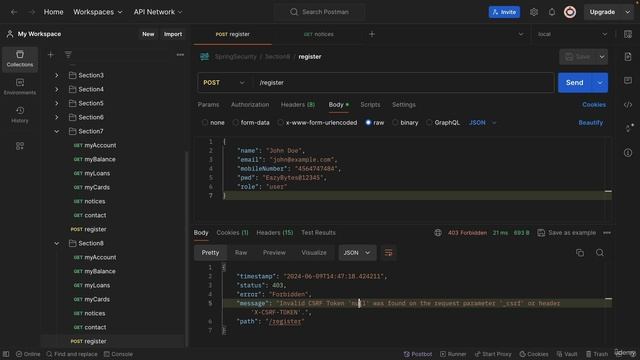This screenshot has width=640, height=360.
Task: Open the environment quick look icon
Action: coord(628,34)
